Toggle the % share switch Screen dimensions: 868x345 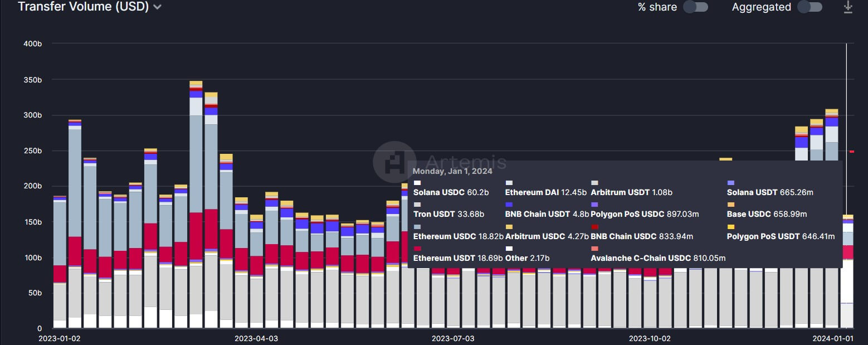click(x=695, y=7)
